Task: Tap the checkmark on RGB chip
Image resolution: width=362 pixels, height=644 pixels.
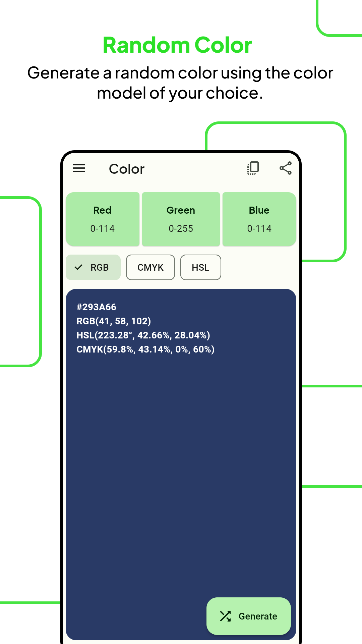Action: coord(78,267)
